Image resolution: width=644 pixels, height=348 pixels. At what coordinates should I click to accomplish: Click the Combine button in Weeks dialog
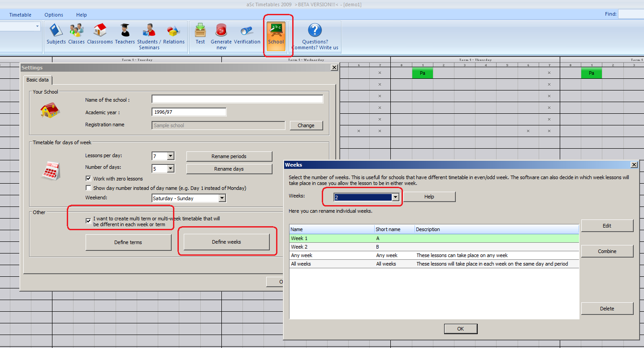point(607,251)
